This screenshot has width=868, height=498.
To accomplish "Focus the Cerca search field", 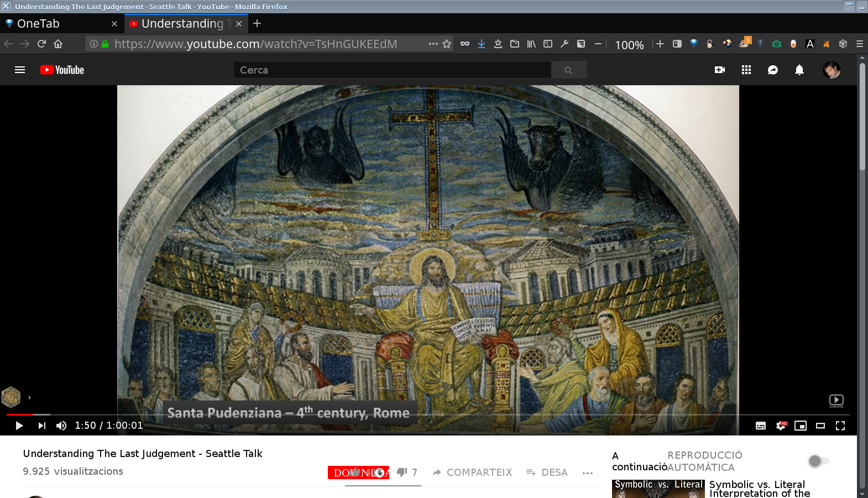I will 393,70.
